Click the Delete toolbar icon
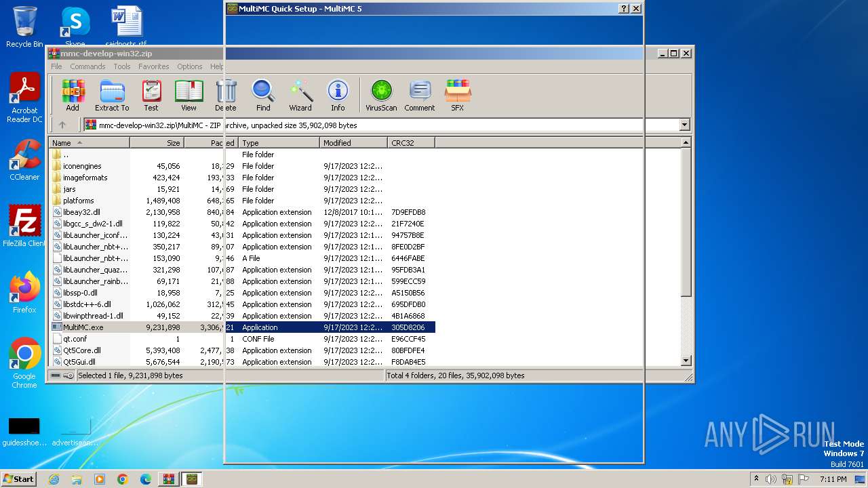 click(x=226, y=95)
